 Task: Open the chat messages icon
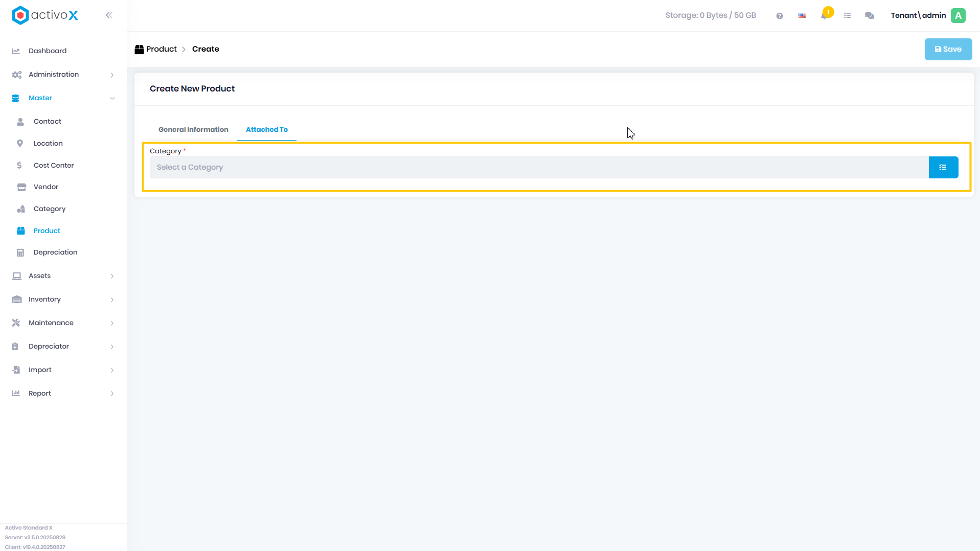point(870,16)
